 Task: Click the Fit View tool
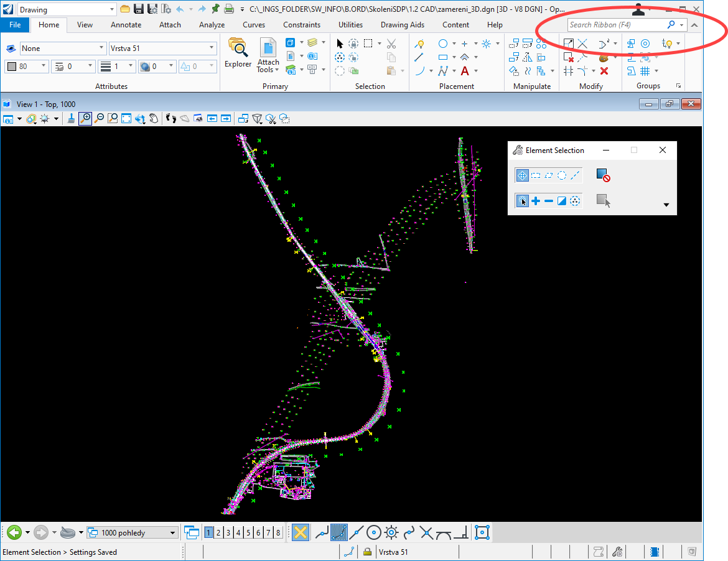click(126, 119)
